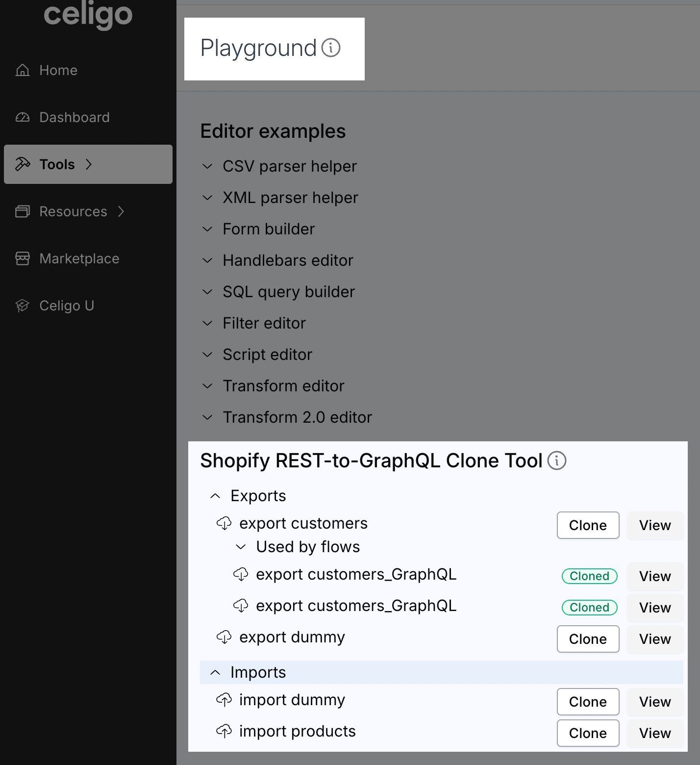Click Cloned badge of second export customers_GraphQL

pos(590,608)
